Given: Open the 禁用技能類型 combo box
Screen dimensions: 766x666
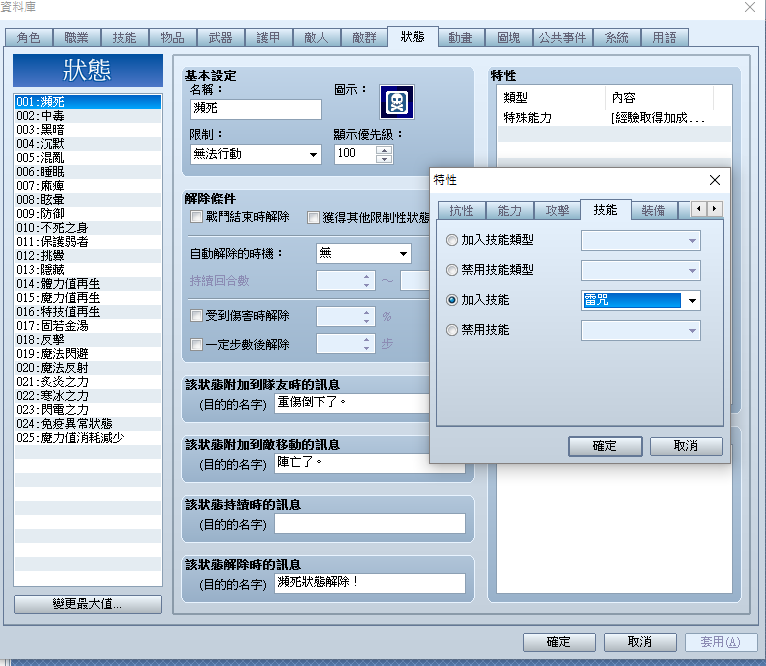Looking at the screenshot, I should point(640,271).
